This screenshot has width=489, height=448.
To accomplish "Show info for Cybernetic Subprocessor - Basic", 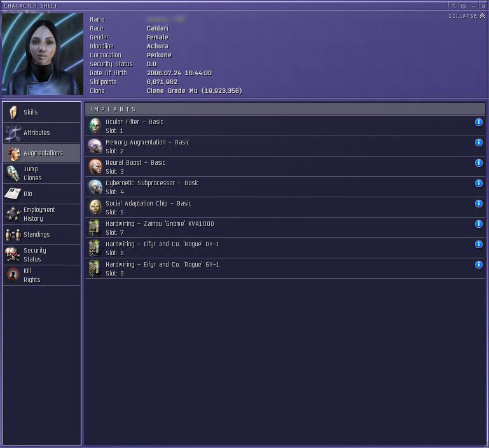I will pyautogui.click(x=478, y=183).
